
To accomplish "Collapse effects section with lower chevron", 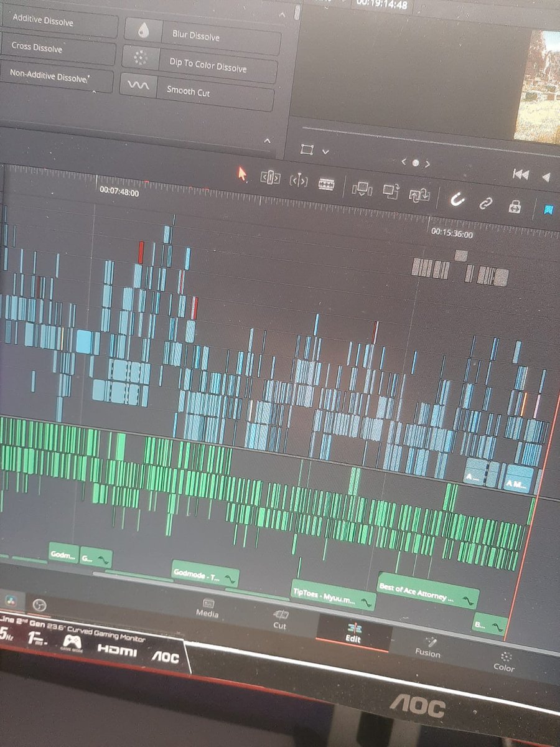I will coord(268,141).
